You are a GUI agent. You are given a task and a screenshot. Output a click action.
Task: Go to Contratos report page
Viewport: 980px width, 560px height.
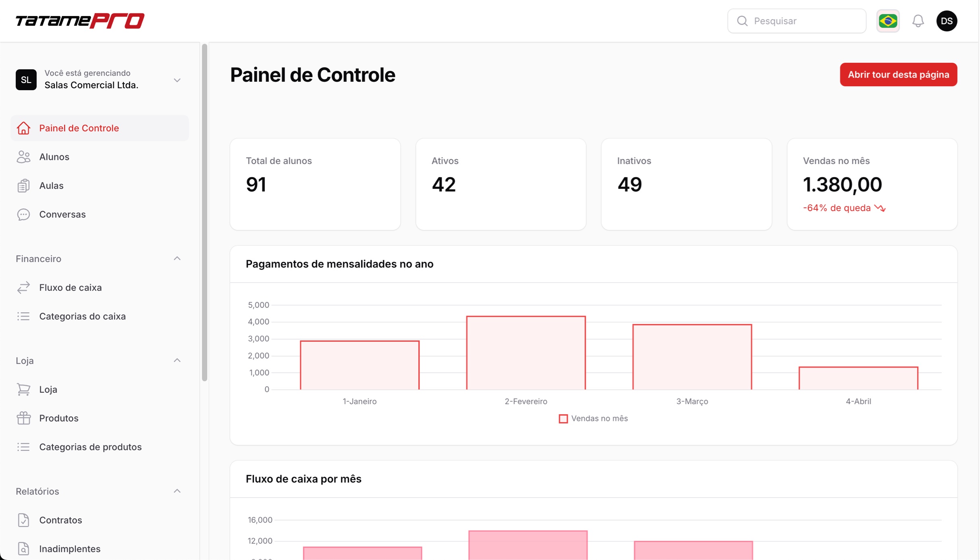tap(60, 520)
